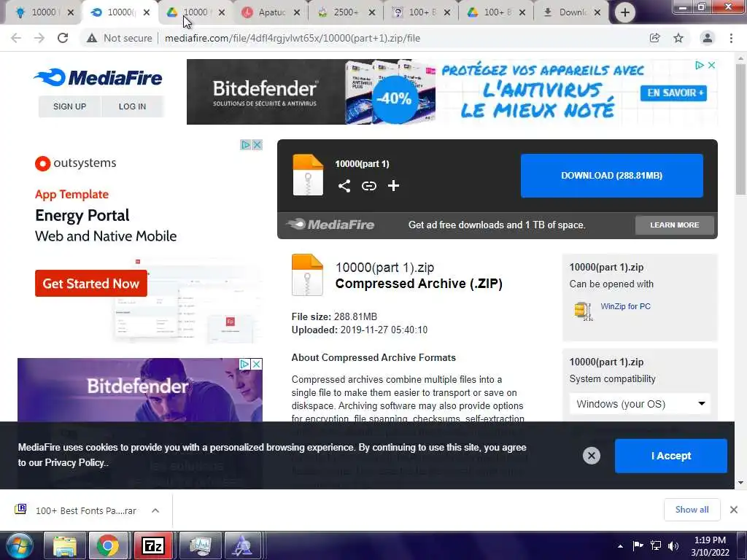Click the Action Center flag icon

638,545
